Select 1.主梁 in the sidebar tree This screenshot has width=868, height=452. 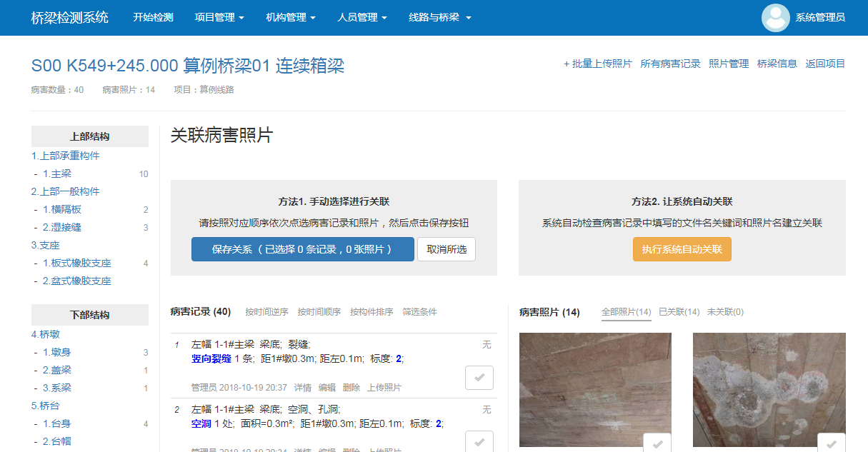click(56, 174)
